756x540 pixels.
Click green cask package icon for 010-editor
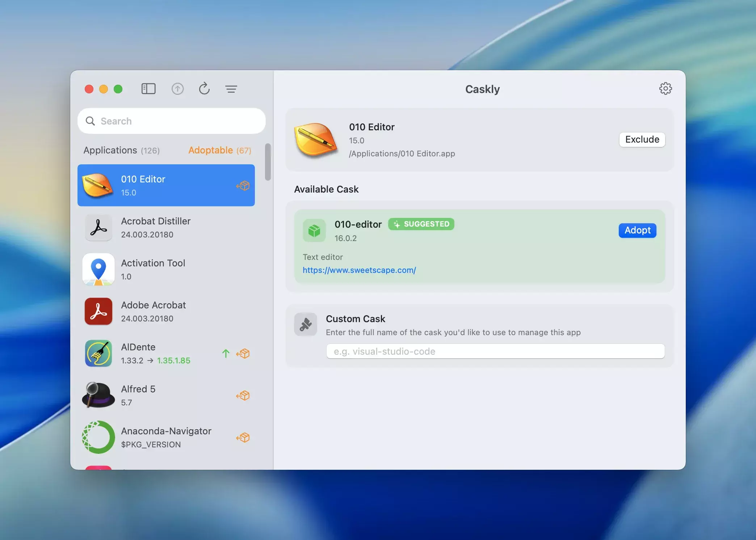pos(314,231)
